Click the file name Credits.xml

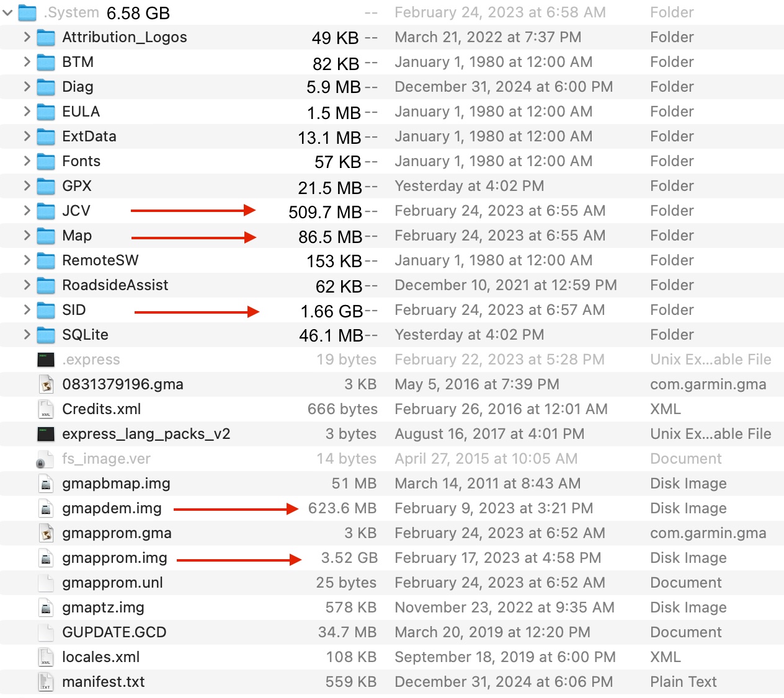102,409
